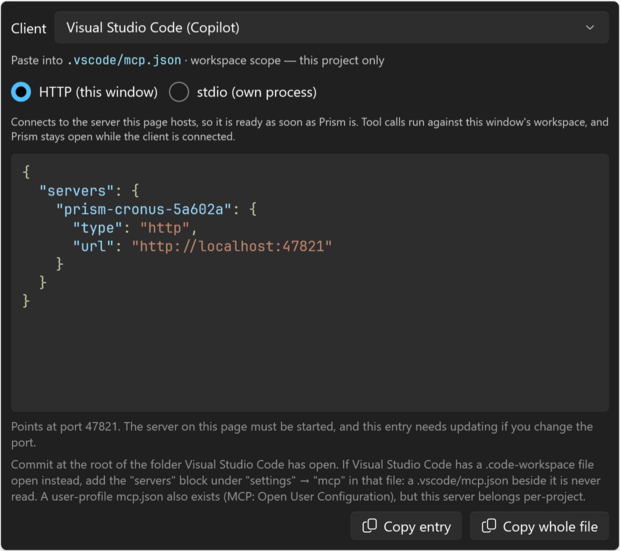This screenshot has height=551, width=620.
Task: Click the copy icon in Copy entry
Action: 370,526
